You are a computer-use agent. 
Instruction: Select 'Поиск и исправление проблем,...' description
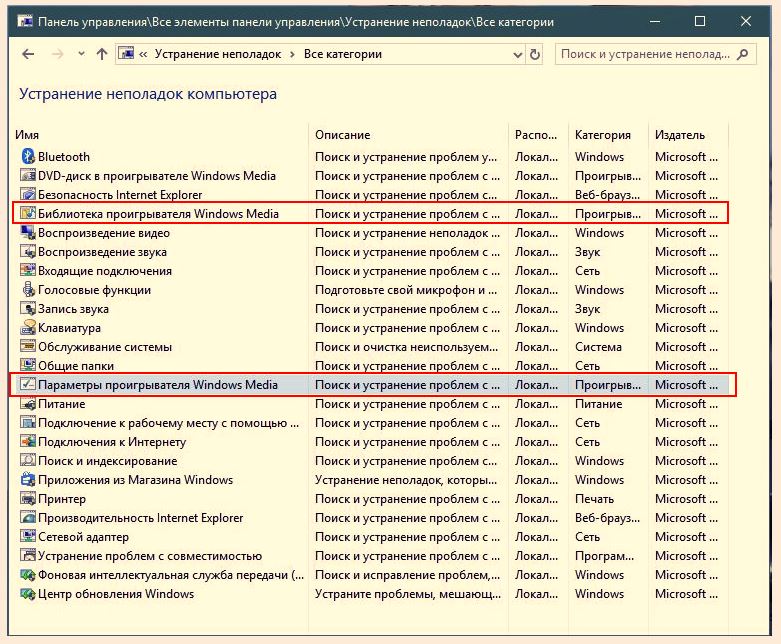pyautogui.click(x=407, y=575)
